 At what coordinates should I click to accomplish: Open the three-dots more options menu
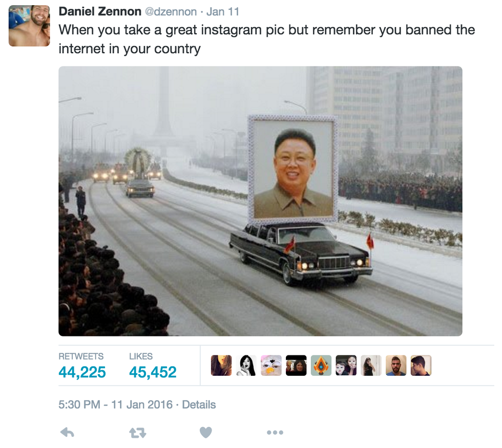click(275, 433)
